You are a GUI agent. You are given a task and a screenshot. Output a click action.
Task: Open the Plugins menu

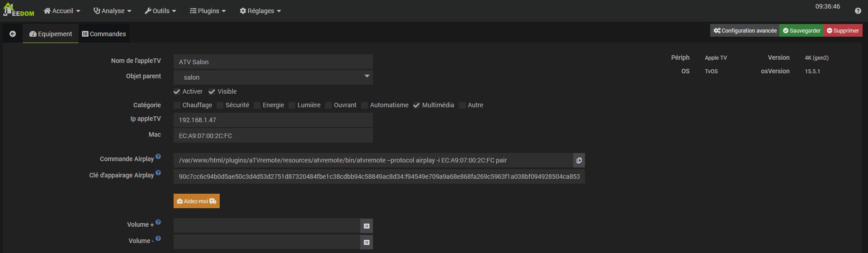[x=208, y=11]
